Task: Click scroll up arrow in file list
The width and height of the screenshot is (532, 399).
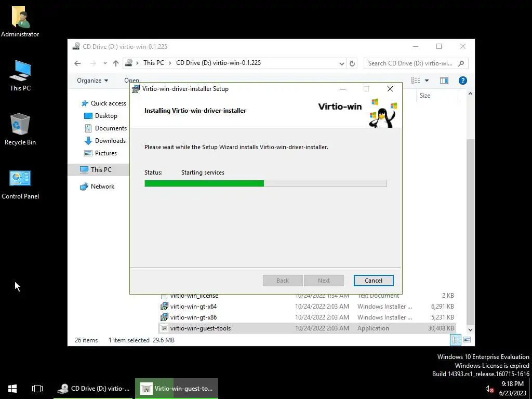Action: (x=470, y=94)
